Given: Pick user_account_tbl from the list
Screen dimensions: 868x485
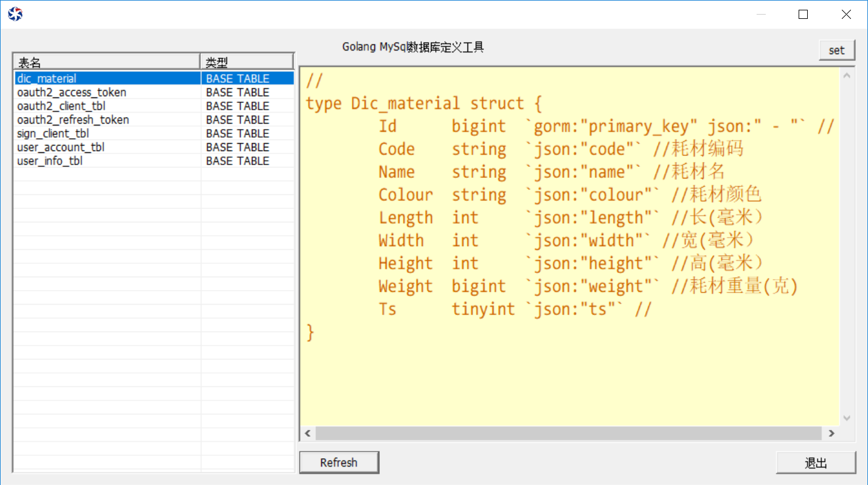Looking at the screenshot, I should [60, 147].
